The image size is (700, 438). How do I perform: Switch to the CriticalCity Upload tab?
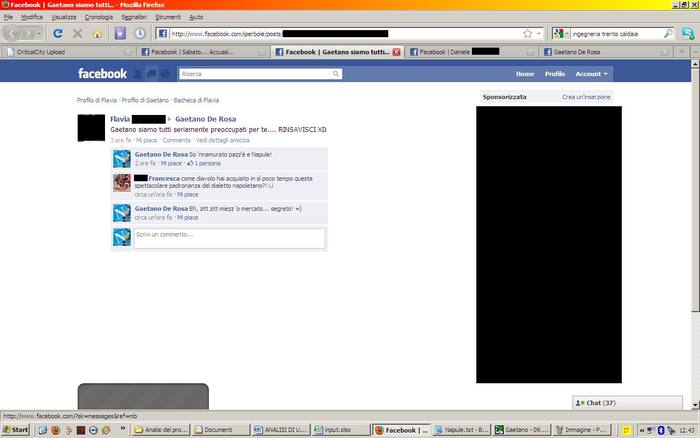pos(69,52)
